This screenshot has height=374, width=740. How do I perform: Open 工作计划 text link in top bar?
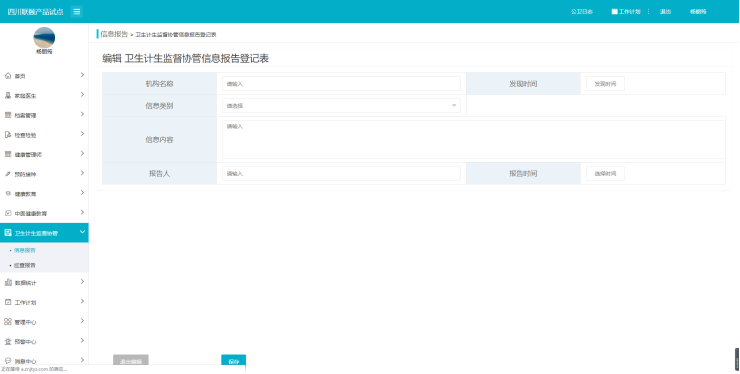[630, 11]
